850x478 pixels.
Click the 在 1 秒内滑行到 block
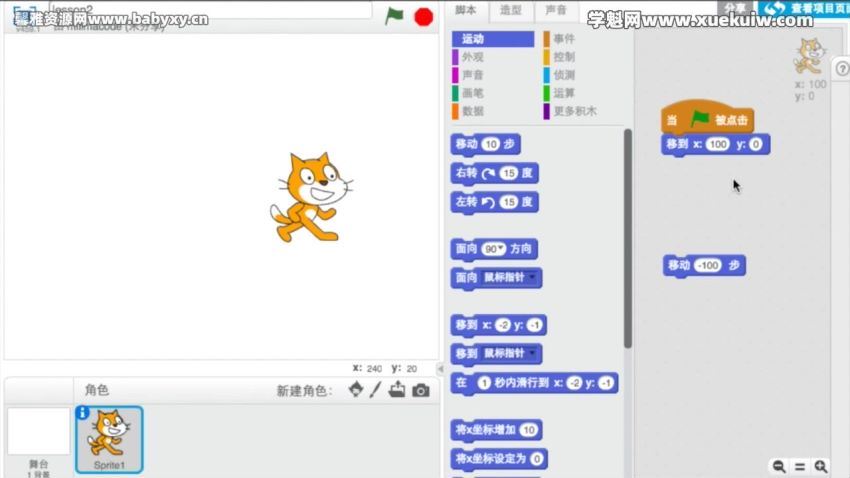click(x=534, y=383)
